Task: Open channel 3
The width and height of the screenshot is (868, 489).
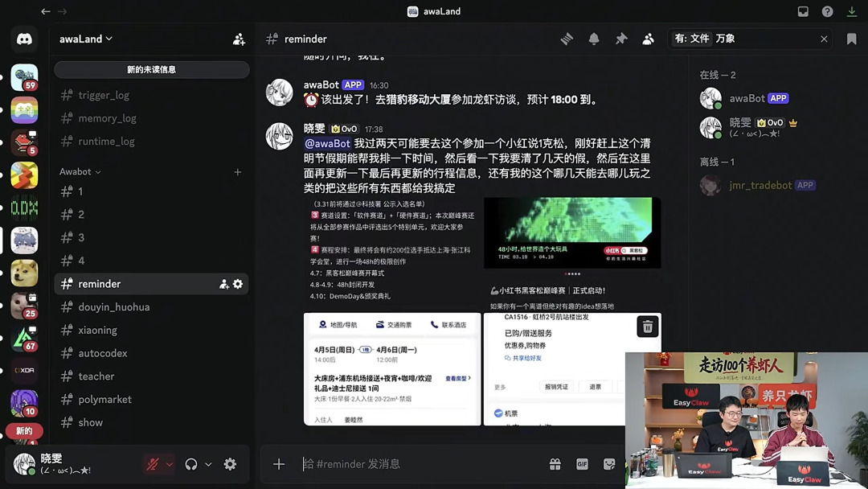Action: (151, 238)
